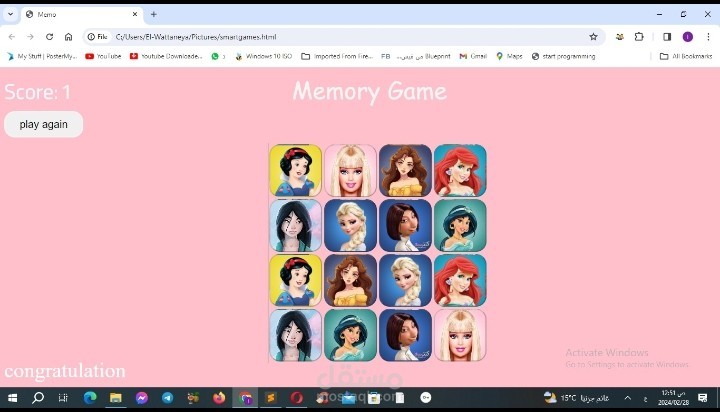Open Telegram from the taskbar
The image size is (720, 412).
click(x=168, y=398)
